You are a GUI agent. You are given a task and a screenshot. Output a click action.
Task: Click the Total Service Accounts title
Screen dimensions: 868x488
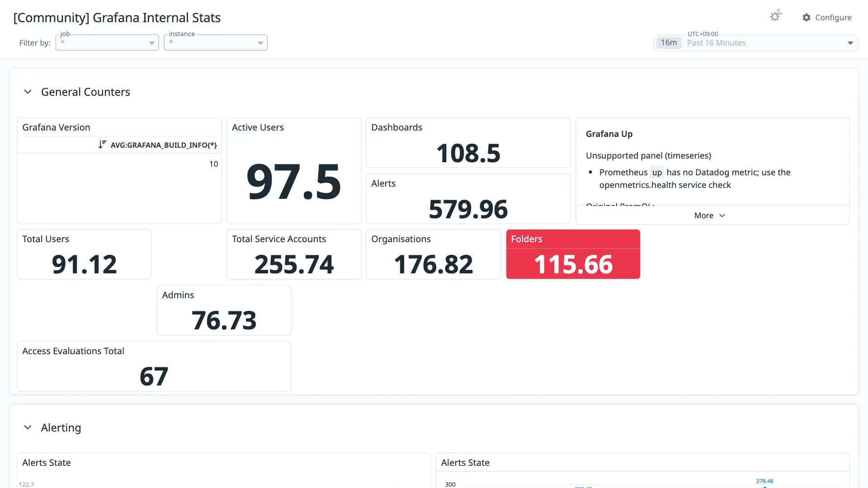[x=279, y=239]
